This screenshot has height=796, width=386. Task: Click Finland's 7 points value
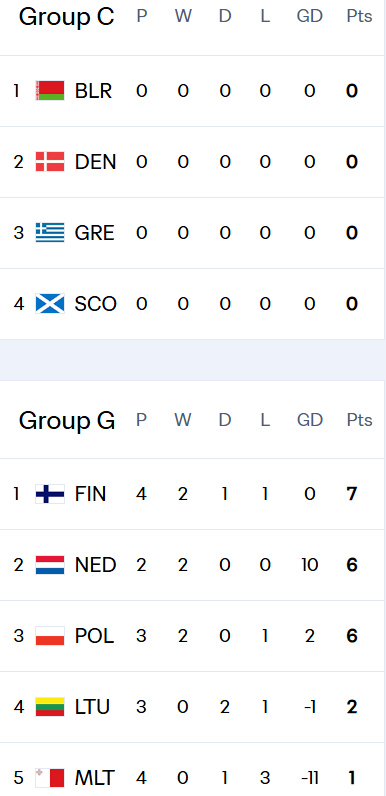tap(352, 494)
